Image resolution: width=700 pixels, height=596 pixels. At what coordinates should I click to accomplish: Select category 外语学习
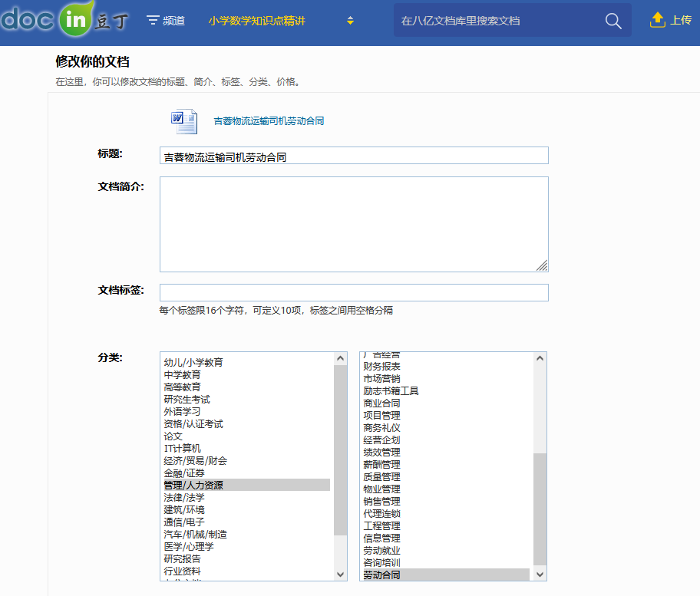click(x=247, y=411)
